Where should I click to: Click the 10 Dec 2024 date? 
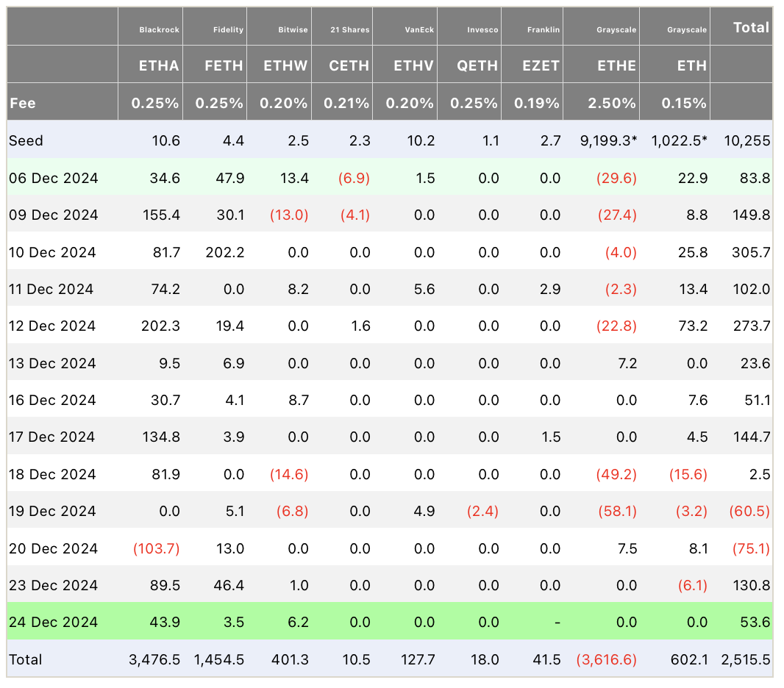pyautogui.click(x=52, y=252)
